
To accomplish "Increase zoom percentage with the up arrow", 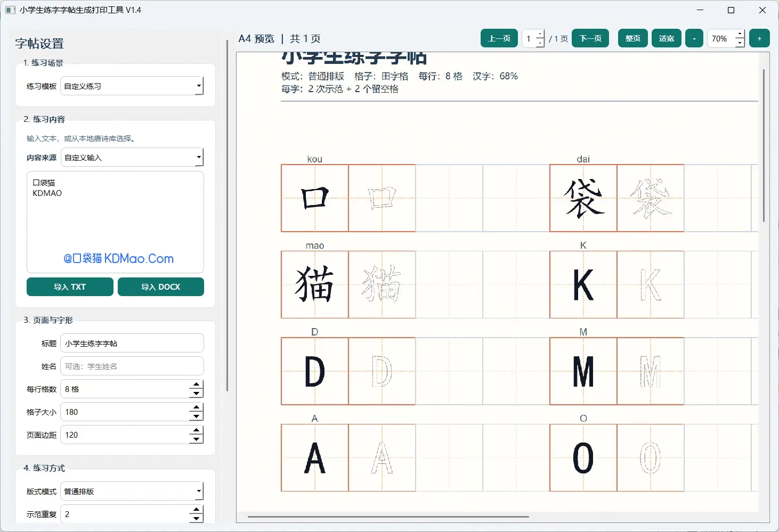I will point(740,34).
